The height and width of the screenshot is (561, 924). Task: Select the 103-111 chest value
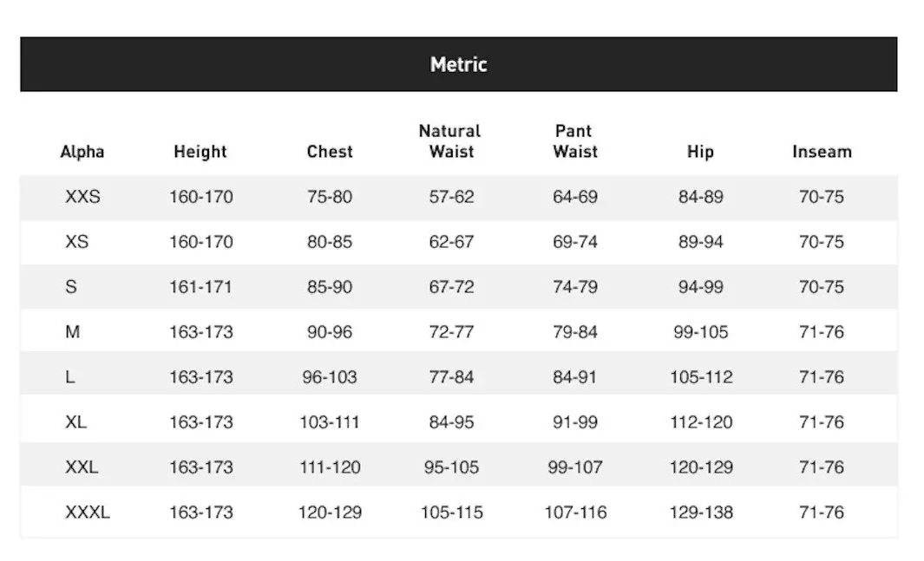[330, 422]
